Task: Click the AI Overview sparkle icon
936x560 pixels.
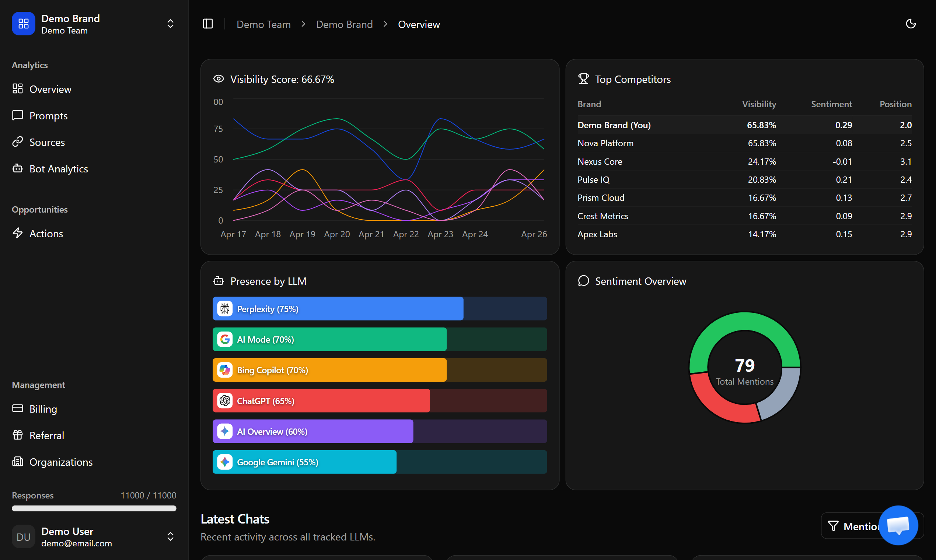Action: (x=225, y=431)
